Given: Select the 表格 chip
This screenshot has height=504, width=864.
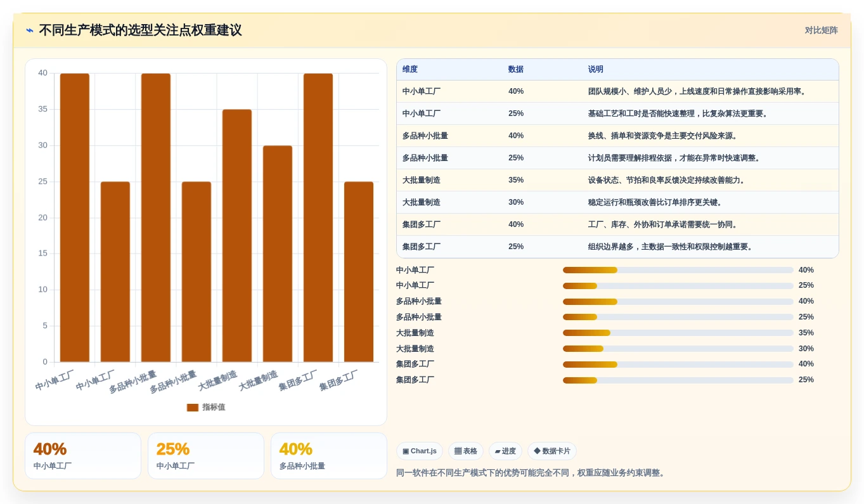Looking at the screenshot, I should click(x=466, y=451).
